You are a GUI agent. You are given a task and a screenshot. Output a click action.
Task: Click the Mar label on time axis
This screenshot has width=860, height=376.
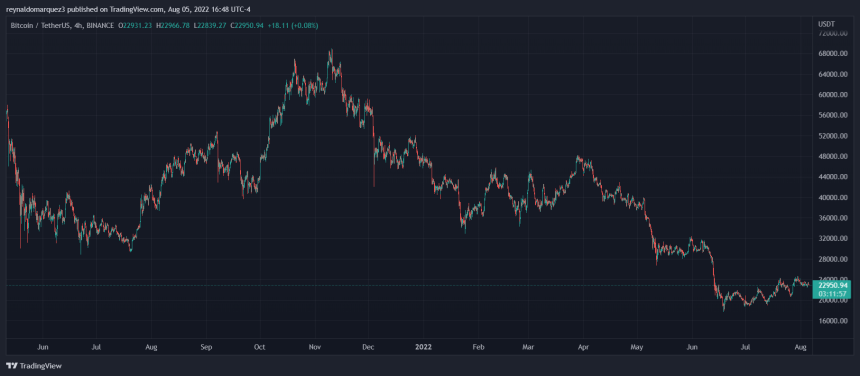coord(528,347)
